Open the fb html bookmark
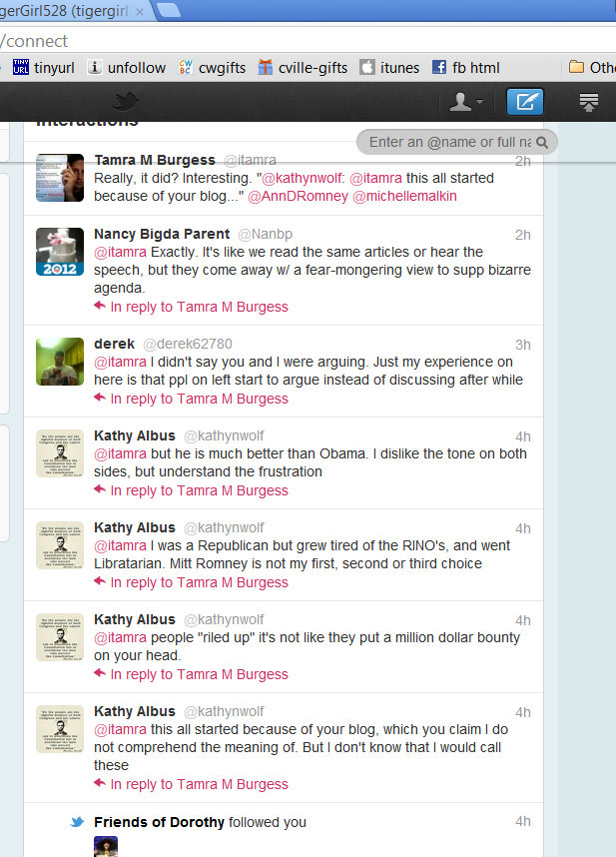 (466, 68)
